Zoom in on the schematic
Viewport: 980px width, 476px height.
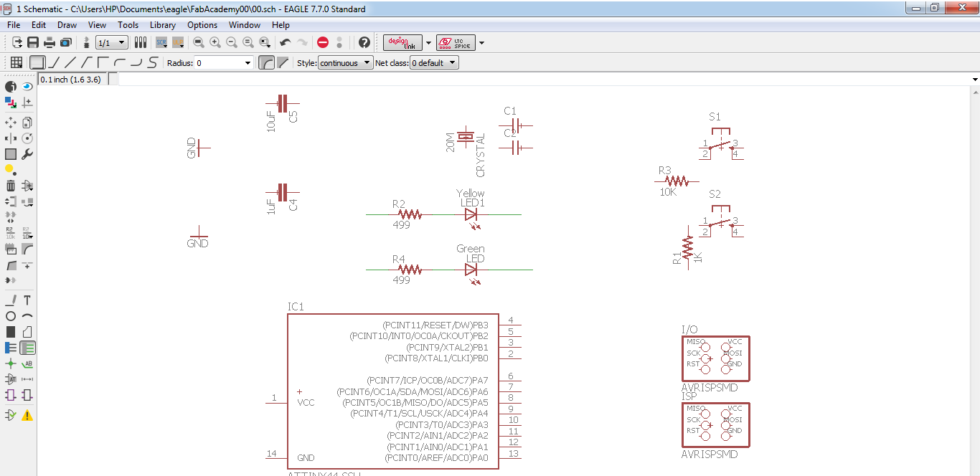pos(215,42)
